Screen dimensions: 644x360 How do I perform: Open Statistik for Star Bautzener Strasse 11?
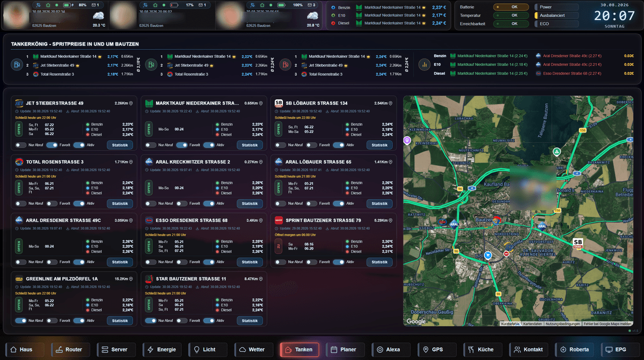tap(250, 321)
